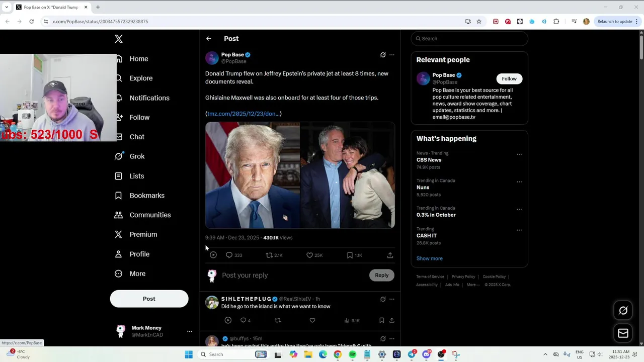Viewport: 644px width, 362px height.
Task: Open more options for CASH IT trend
Action: pyautogui.click(x=519, y=230)
